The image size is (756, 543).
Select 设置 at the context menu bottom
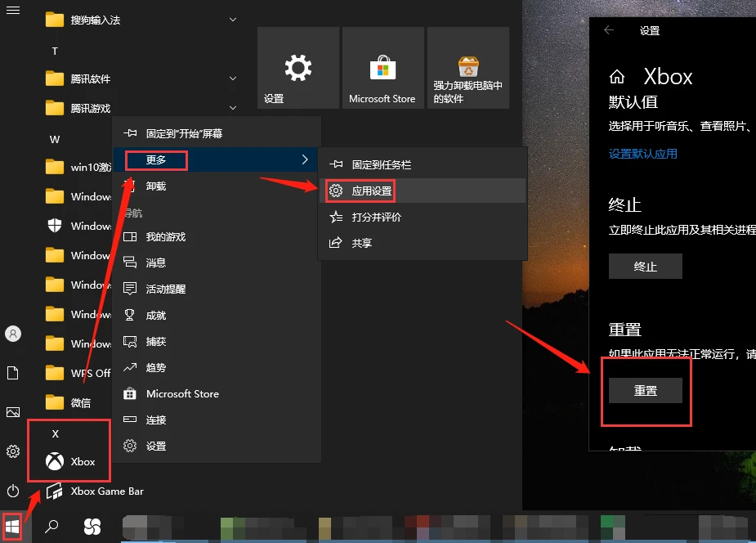[x=217, y=446]
